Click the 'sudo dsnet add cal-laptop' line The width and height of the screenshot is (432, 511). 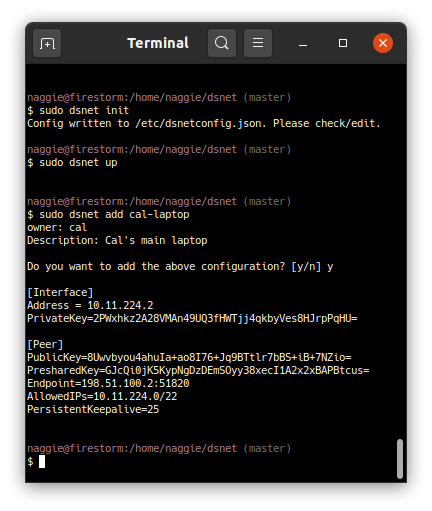coord(108,214)
